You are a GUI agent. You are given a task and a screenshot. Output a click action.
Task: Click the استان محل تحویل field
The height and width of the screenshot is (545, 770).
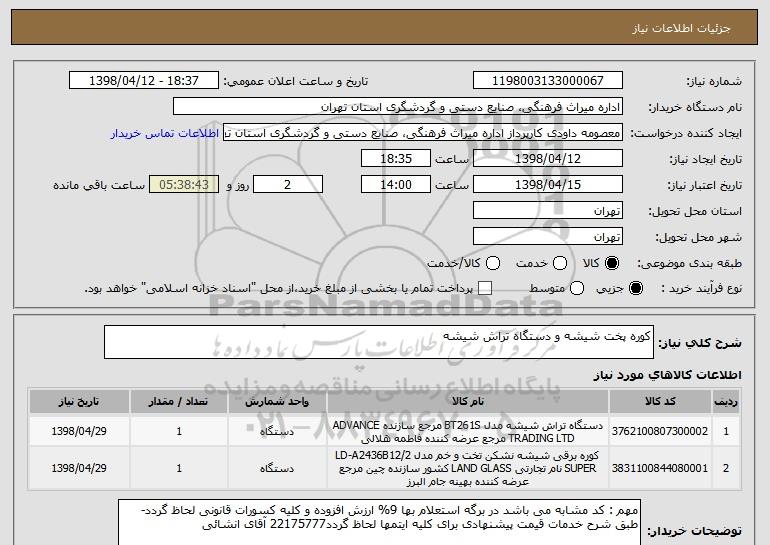pyautogui.click(x=548, y=211)
